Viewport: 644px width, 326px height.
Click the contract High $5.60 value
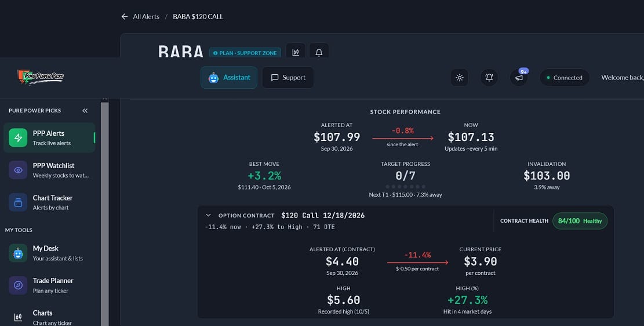343,300
